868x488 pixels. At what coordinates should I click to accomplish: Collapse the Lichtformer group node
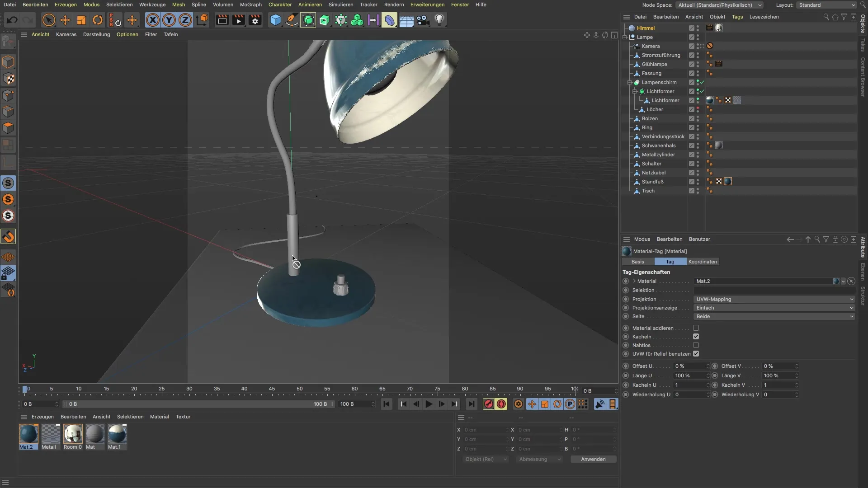tap(634, 91)
